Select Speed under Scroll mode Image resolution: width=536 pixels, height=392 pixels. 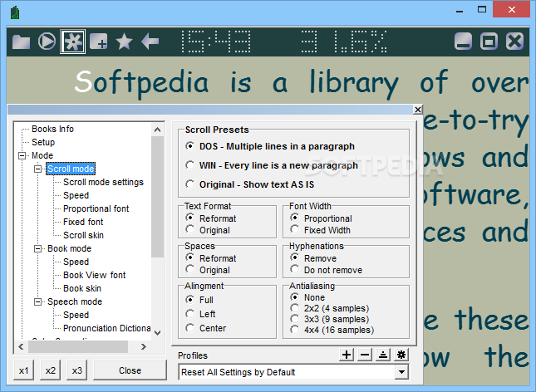point(76,195)
